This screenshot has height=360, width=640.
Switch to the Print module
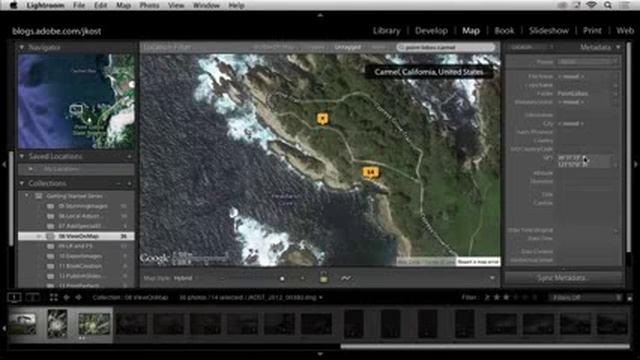[x=592, y=31]
